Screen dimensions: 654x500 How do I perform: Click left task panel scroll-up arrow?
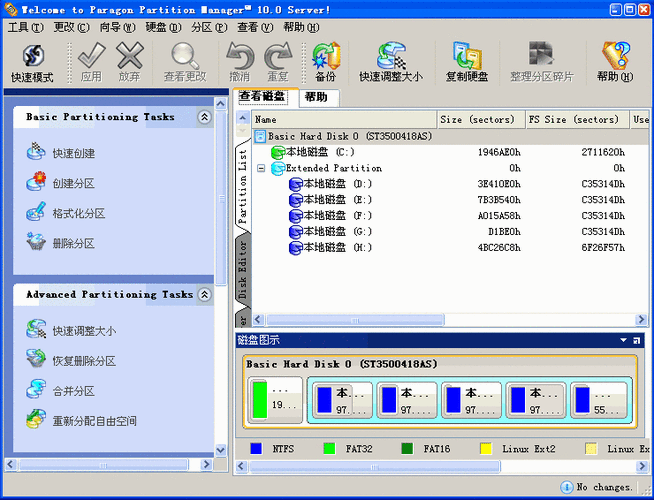pyautogui.click(x=221, y=104)
